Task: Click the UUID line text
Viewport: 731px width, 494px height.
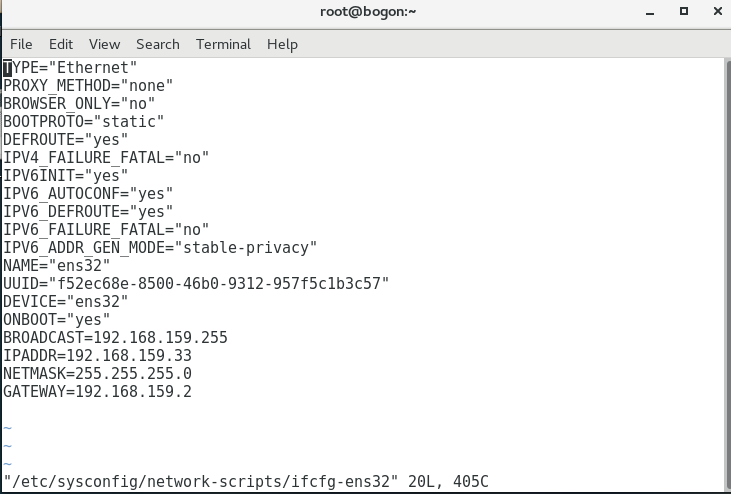Action: coord(196,283)
